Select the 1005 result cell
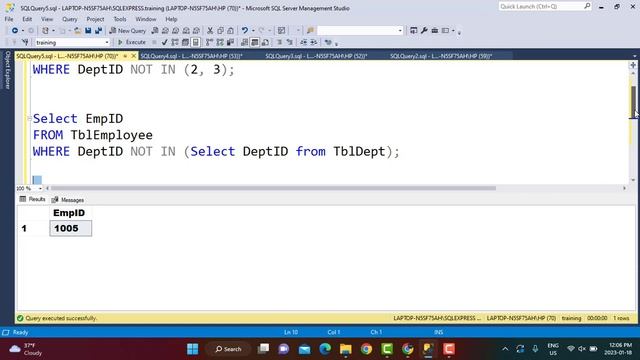The image size is (640, 360). 71,228
